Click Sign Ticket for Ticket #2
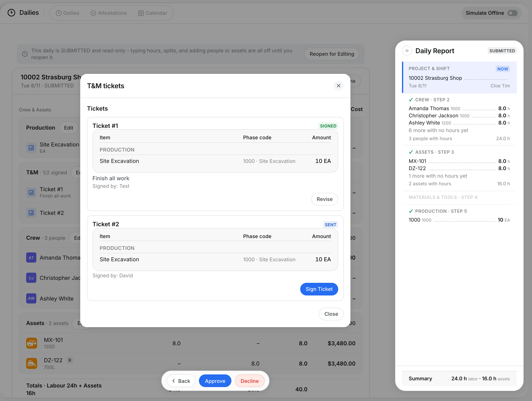The image size is (532, 401). (x=319, y=289)
